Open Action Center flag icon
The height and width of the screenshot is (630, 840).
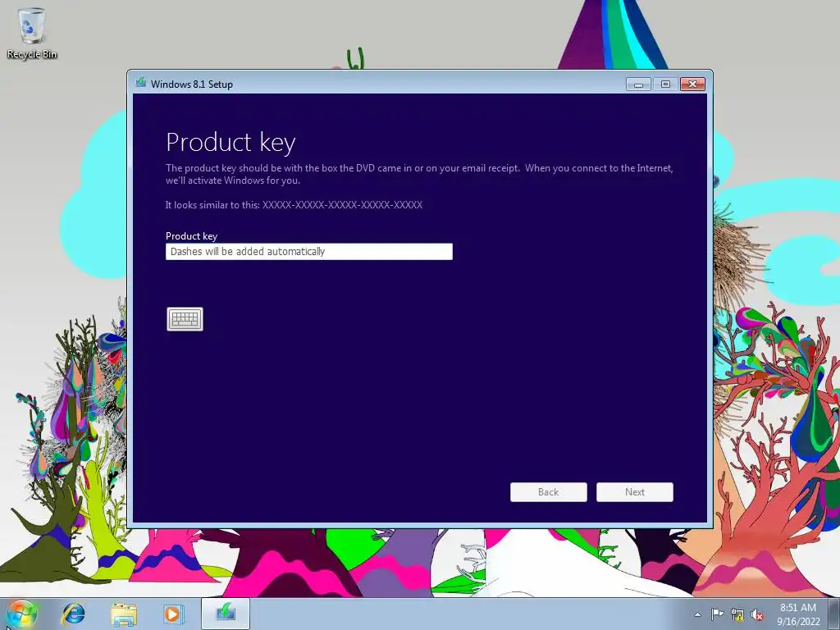pyautogui.click(x=717, y=614)
